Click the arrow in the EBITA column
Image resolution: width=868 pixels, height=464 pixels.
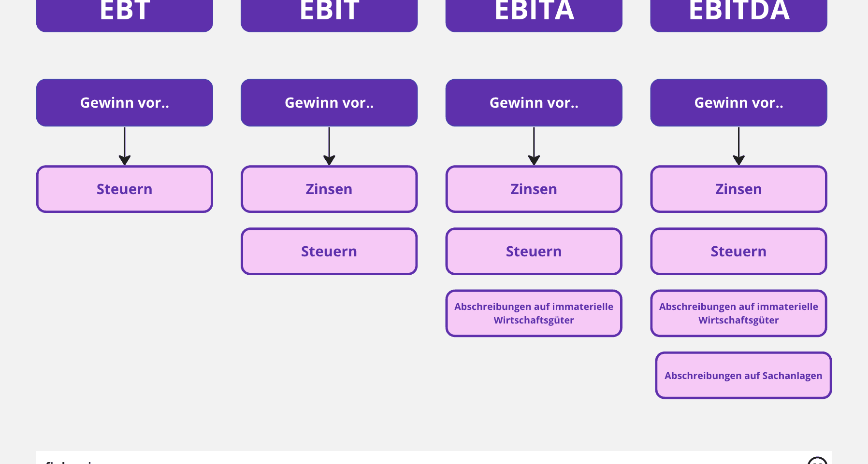(x=534, y=146)
